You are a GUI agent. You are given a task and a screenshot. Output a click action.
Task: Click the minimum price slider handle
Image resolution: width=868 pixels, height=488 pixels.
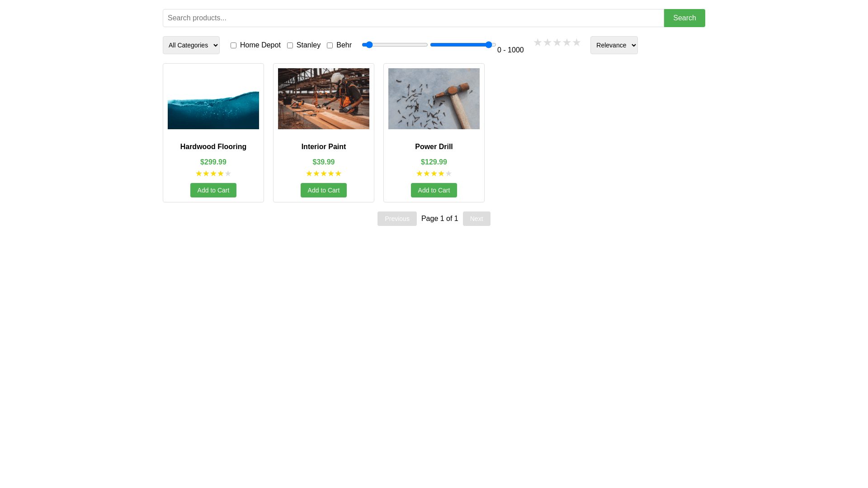[369, 45]
